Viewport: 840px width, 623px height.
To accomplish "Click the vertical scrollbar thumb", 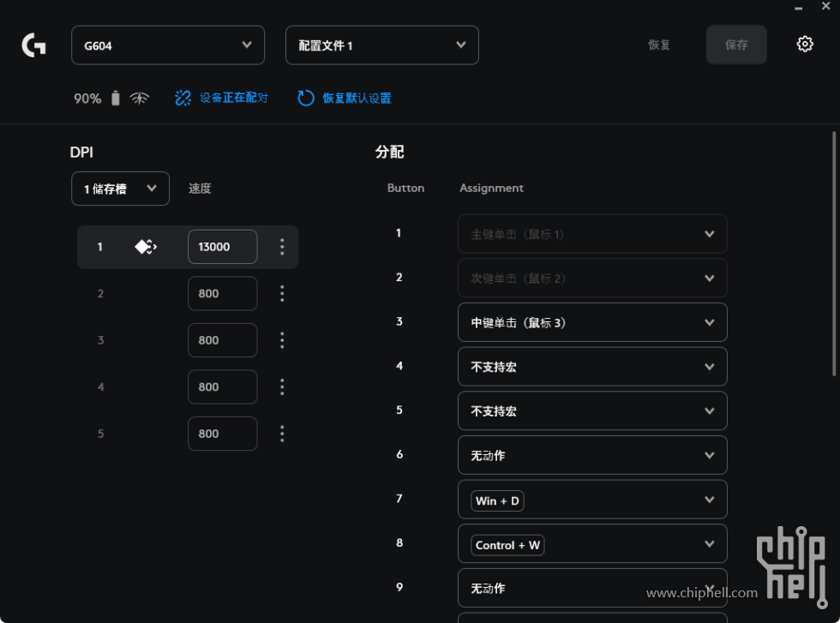I will click(834, 254).
